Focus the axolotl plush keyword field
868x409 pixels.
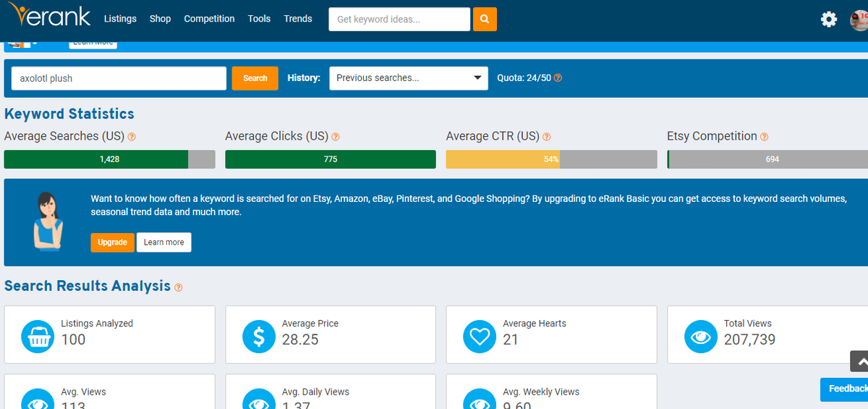coord(119,78)
